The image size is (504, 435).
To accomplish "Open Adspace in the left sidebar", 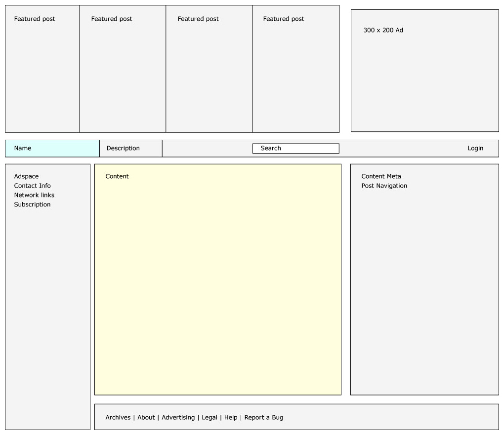I will tap(26, 176).
